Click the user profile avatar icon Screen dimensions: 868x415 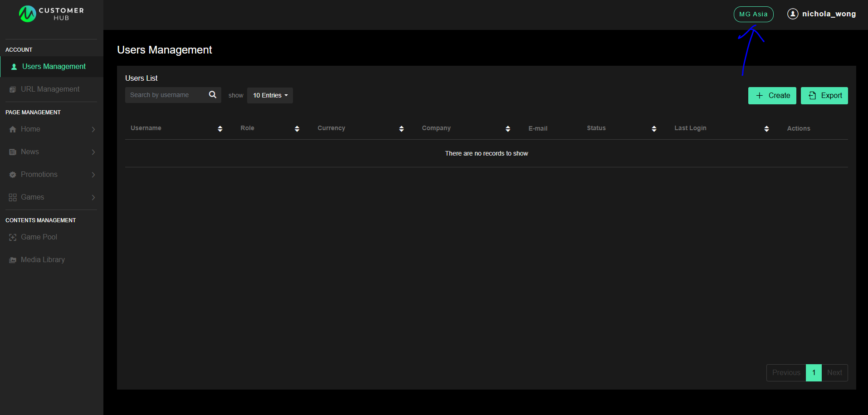click(x=792, y=14)
